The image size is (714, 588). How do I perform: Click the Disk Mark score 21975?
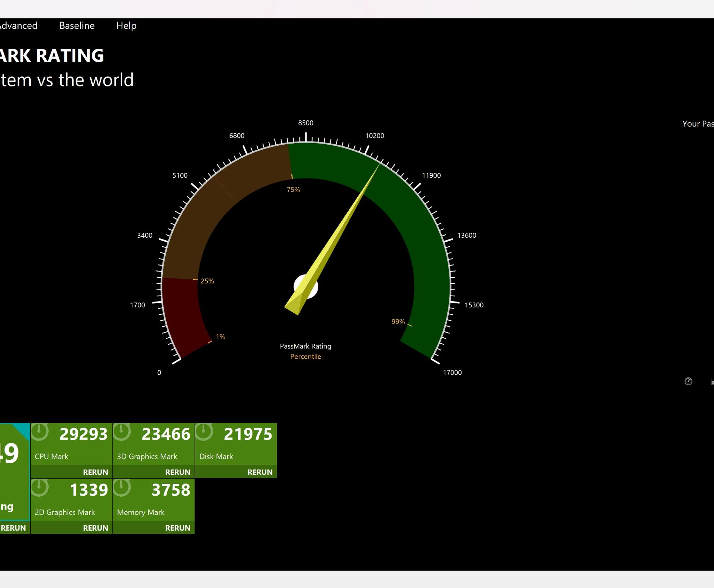tap(248, 434)
